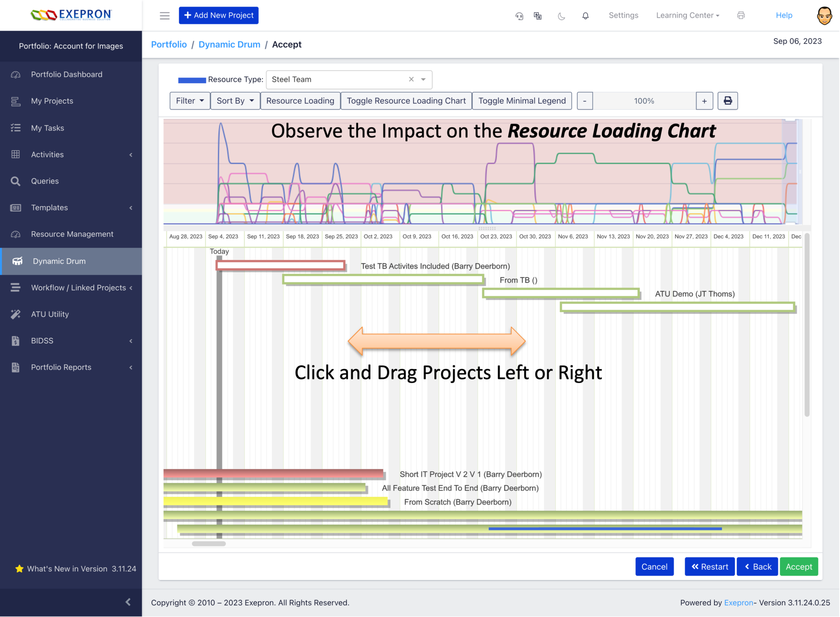840x617 pixels.
Task: Increase zoom with the plus button
Action: point(704,101)
